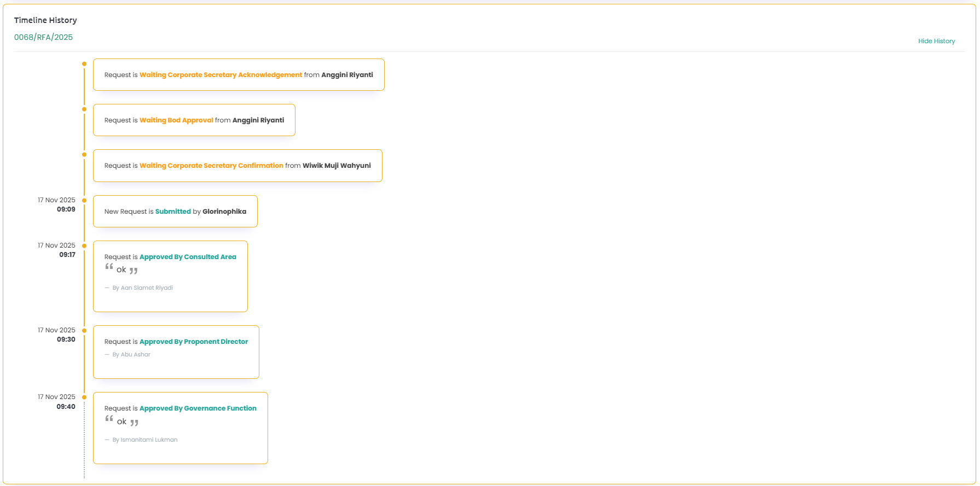Click Approved By Governance Function status text

[198, 408]
